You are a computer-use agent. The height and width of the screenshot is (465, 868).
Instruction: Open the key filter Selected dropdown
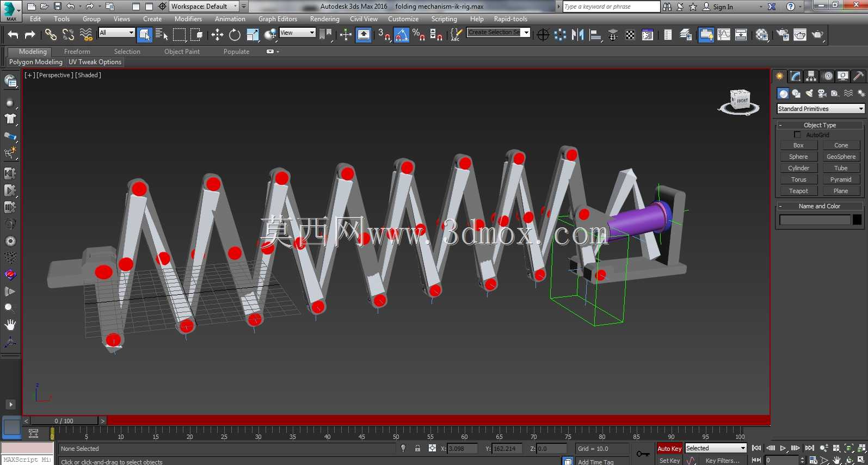pyautogui.click(x=716, y=448)
